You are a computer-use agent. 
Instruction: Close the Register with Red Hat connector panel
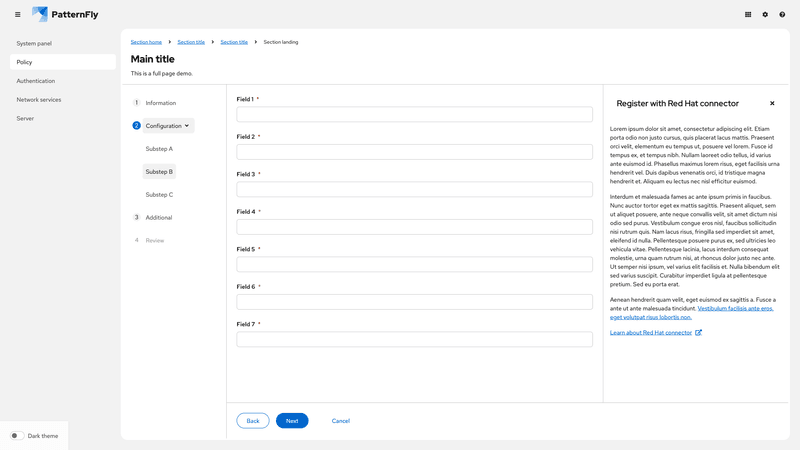point(772,103)
